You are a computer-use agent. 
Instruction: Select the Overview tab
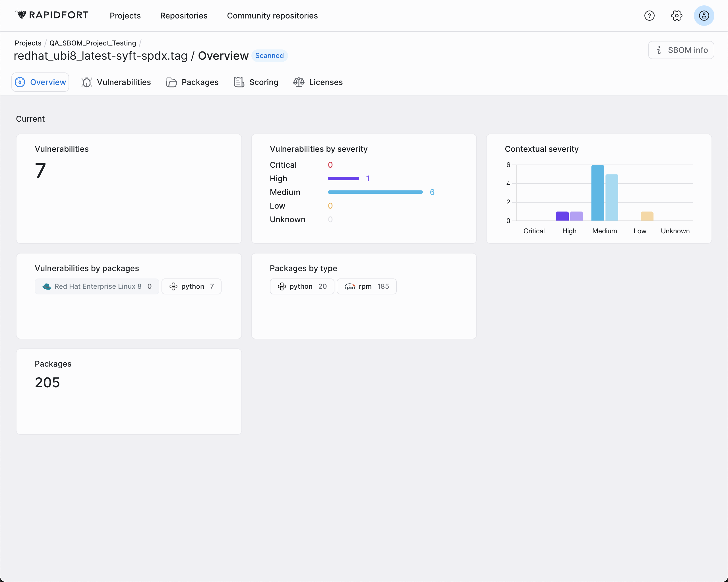pyautogui.click(x=40, y=82)
